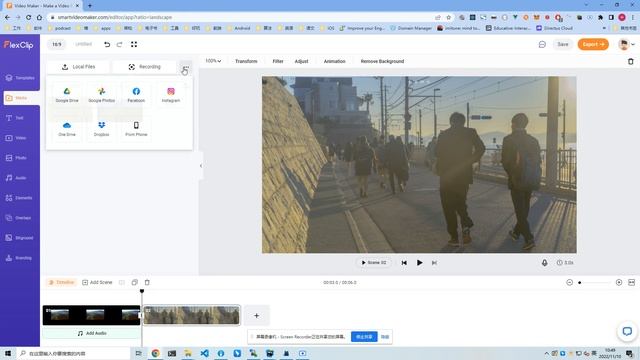This screenshot has width=640, height=360.
Task: Click Remove Background
Action: tap(382, 61)
